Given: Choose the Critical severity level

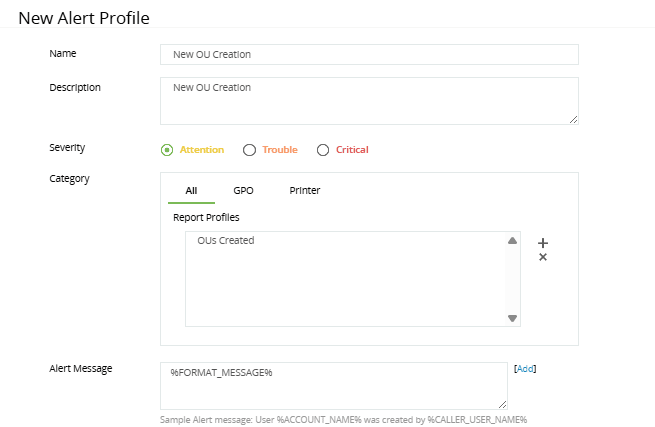Looking at the screenshot, I should pyautogui.click(x=323, y=150).
